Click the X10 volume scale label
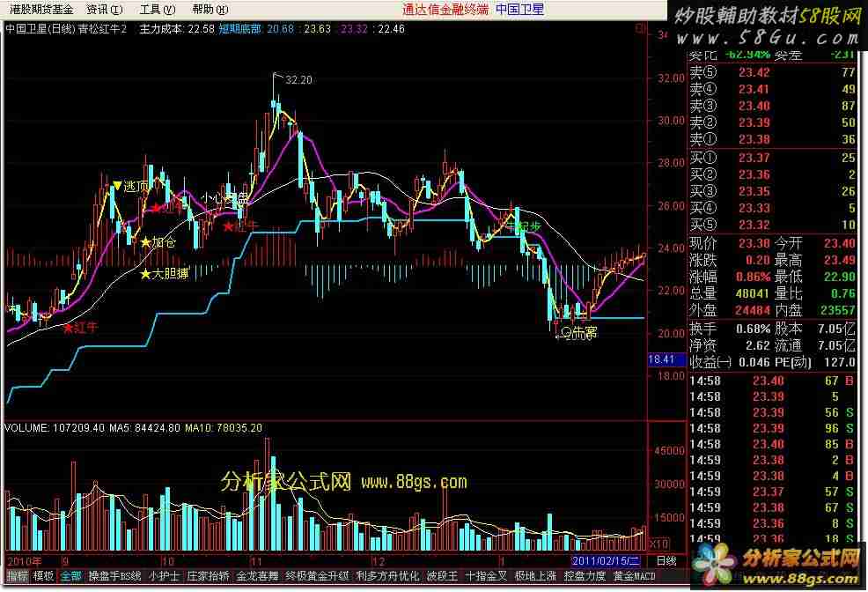 tap(658, 543)
